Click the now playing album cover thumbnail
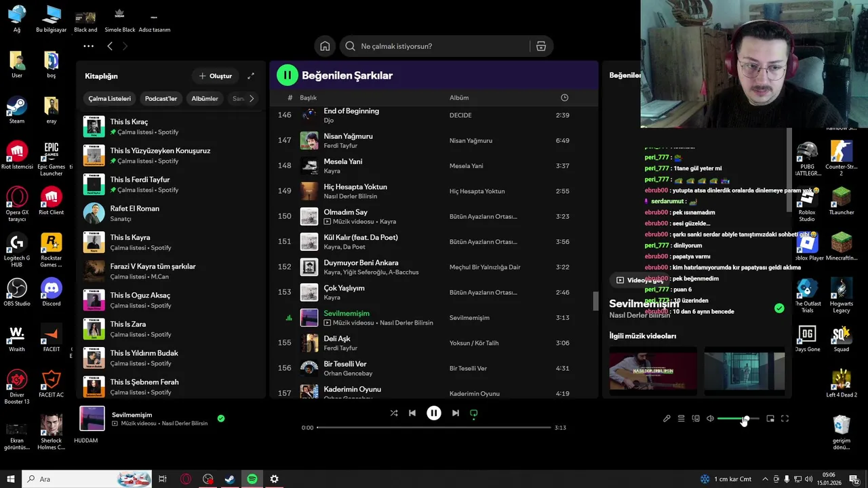This screenshot has height=488, width=868. click(92, 418)
